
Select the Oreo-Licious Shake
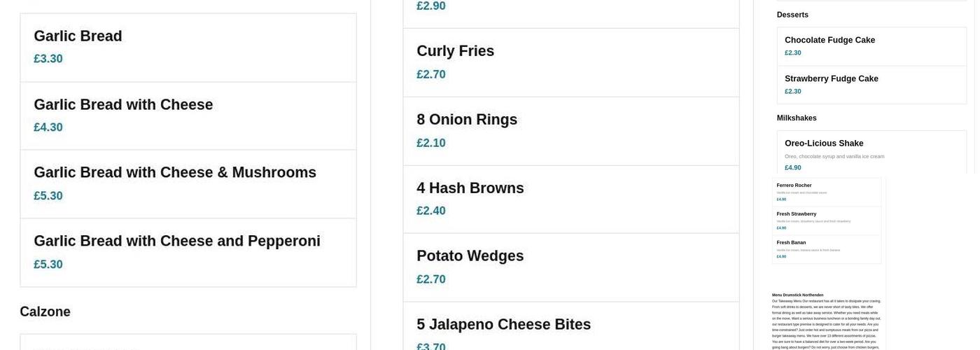(824, 143)
